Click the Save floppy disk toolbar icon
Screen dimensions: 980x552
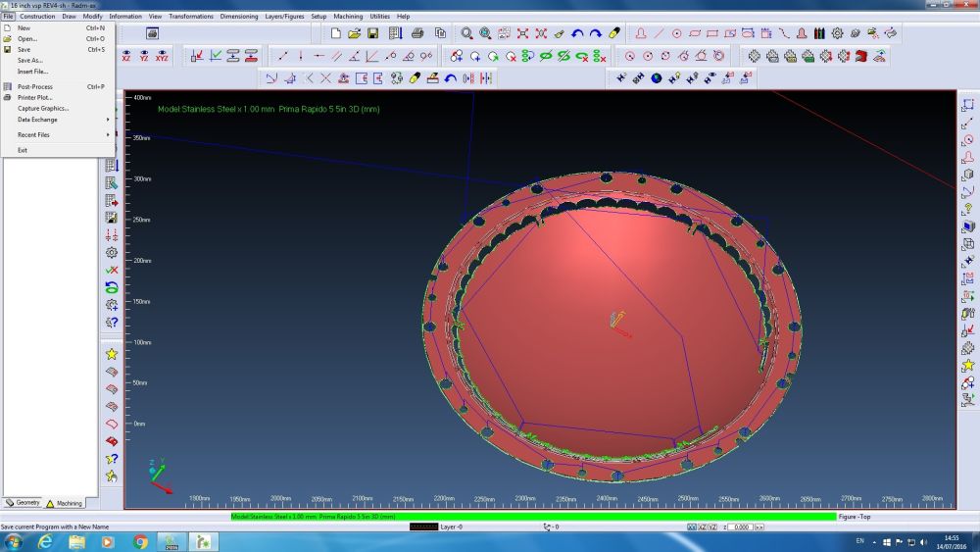click(x=372, y=33)
